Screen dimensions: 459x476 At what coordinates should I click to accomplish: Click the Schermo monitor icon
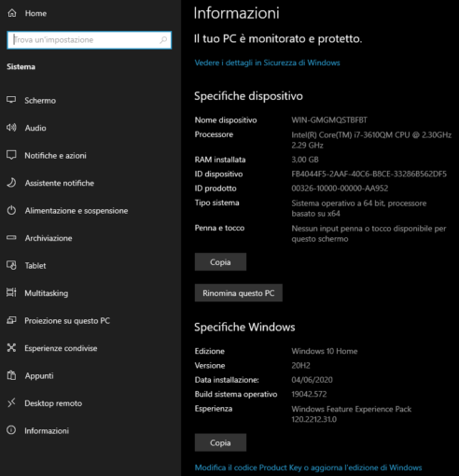(x=11, y=100)
